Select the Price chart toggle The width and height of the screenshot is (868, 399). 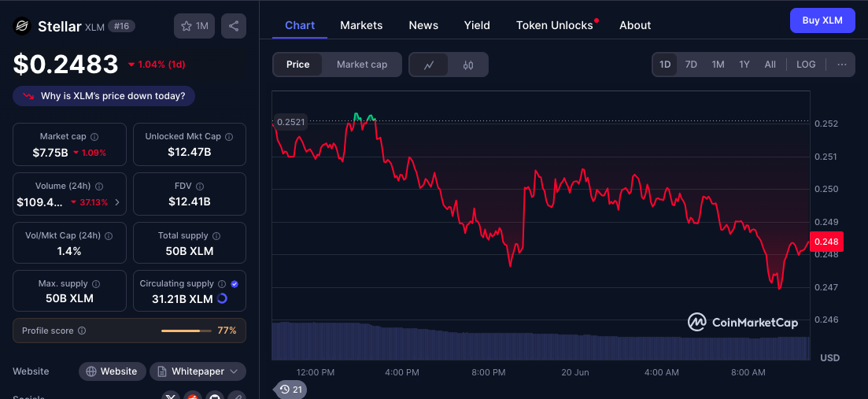tap(297, 65)
